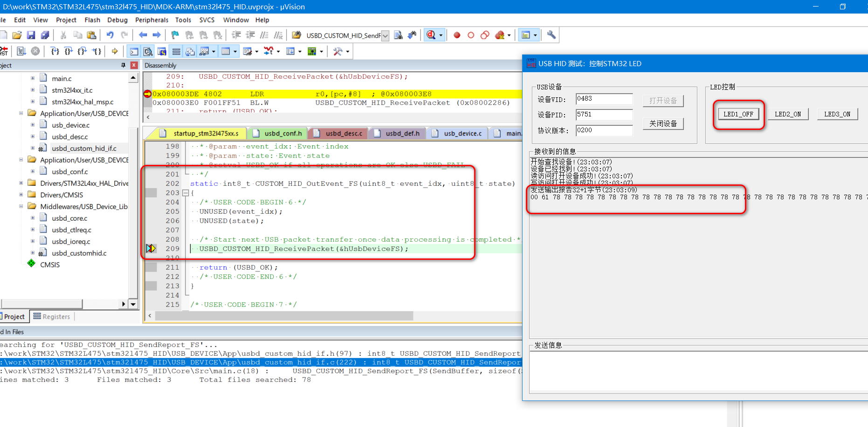The image size is (868, 427).
Task: Expand the Watch Windows dropdown arrow
Action: point(213,51)
